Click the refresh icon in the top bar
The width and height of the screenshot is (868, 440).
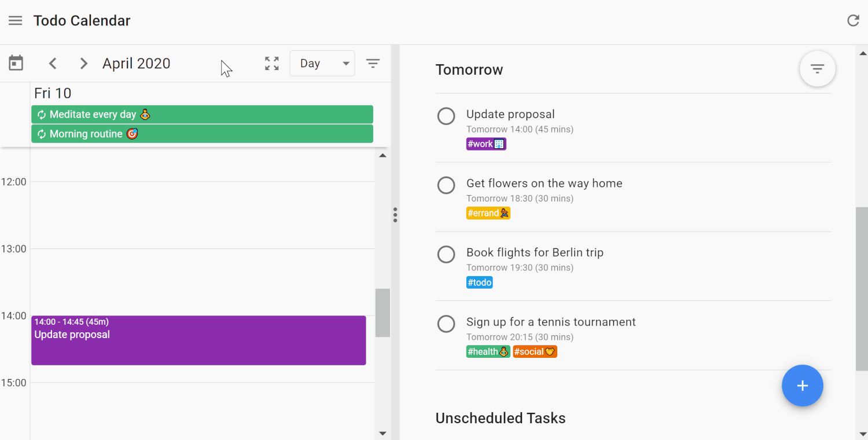tap(853, 21)
